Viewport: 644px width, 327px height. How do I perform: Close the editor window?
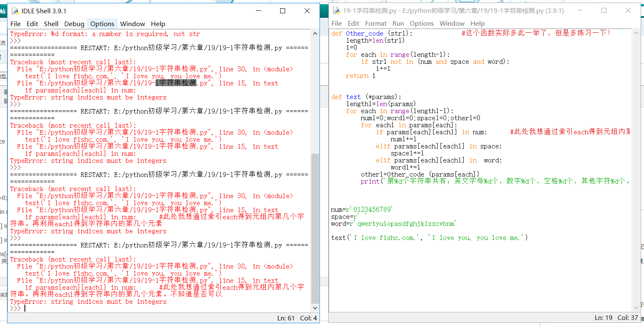628,10
